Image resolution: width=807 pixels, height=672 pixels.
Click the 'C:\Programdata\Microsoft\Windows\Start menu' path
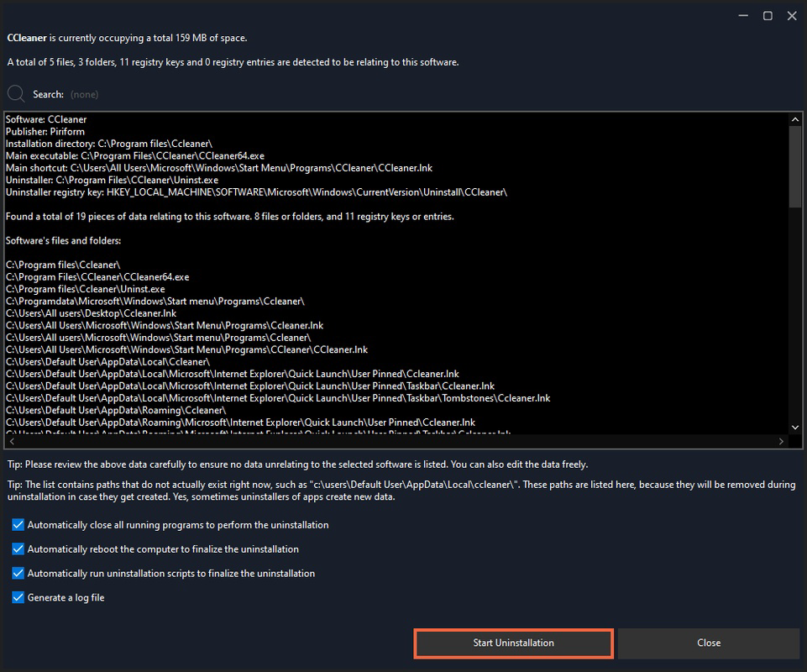155,302
